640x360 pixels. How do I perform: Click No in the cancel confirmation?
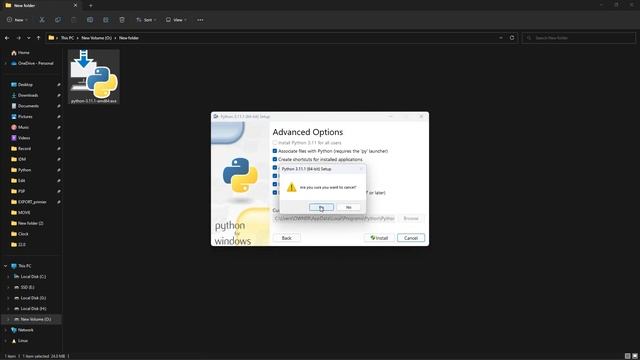[x=349, y=207]
